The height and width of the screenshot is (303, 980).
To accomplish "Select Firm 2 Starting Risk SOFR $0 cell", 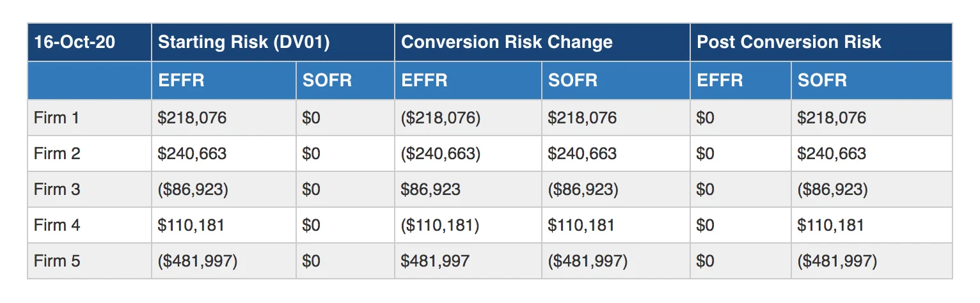I will (x=312, y=153).
